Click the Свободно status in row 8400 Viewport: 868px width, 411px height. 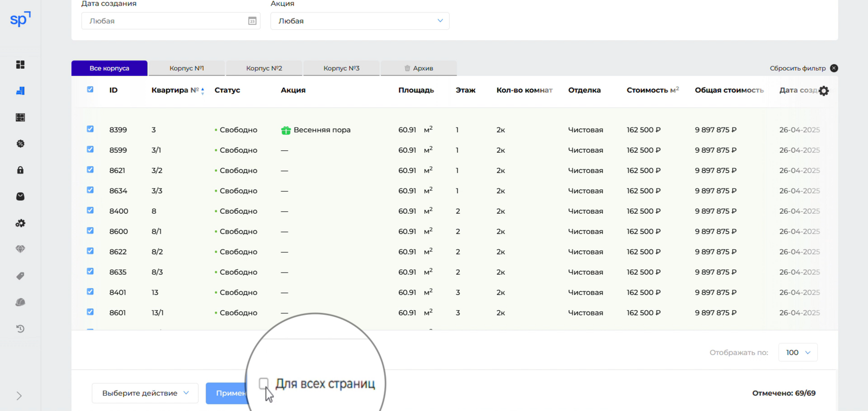238,211
